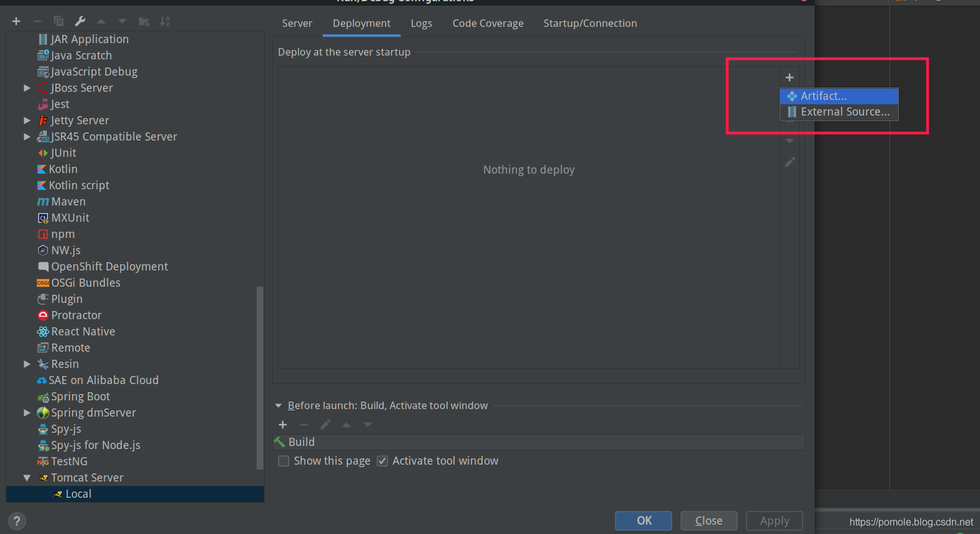Move deployment down arrow icon
Viewport: 980px width, 534px height.
point(790,141)
